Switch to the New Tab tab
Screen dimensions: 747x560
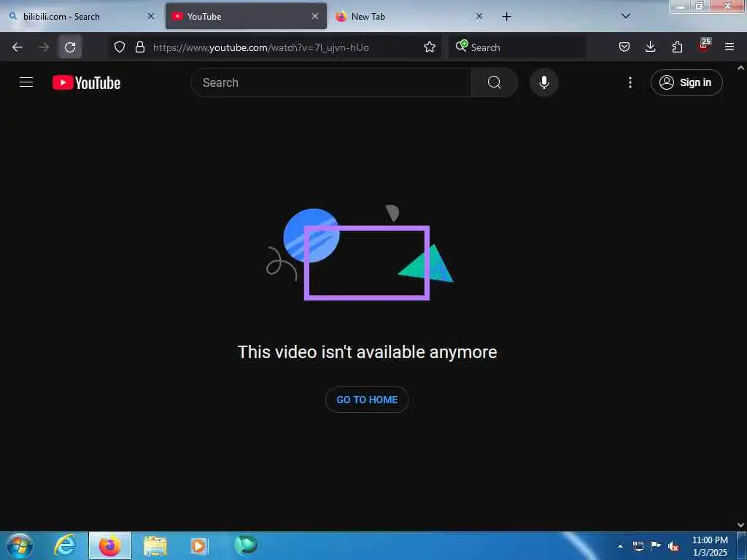(x=409, y=16)
